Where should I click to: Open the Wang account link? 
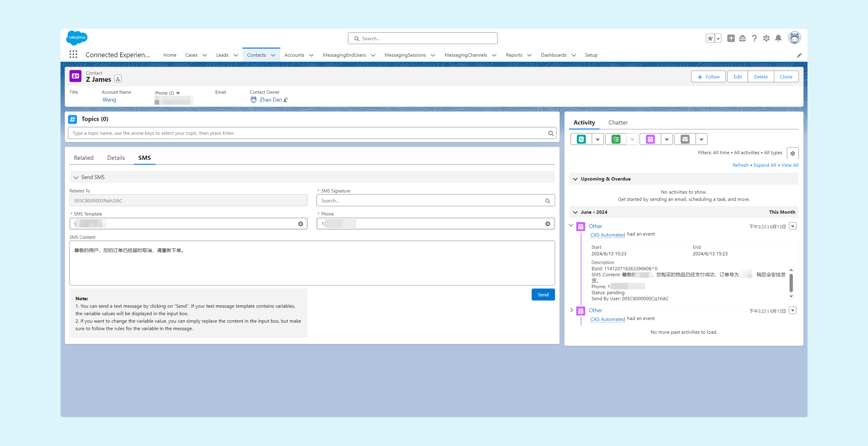[x=109, y=100]
